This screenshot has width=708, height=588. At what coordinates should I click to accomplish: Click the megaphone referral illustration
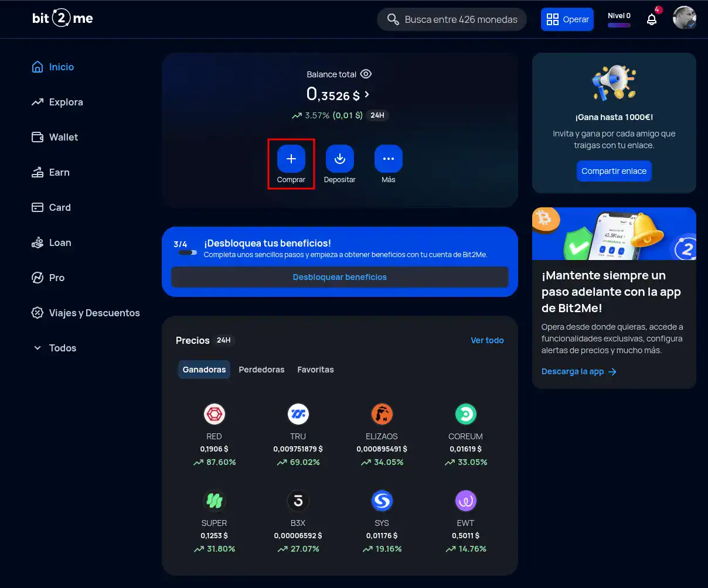(x=614, y=83)
